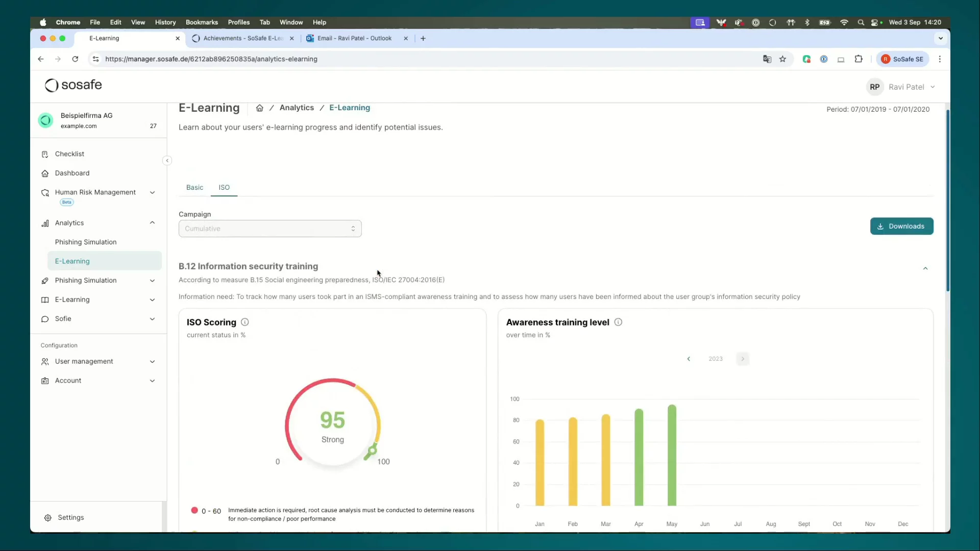The image size is (980, 551).
Task: Click the User management people icon
Action: [45, 362]
